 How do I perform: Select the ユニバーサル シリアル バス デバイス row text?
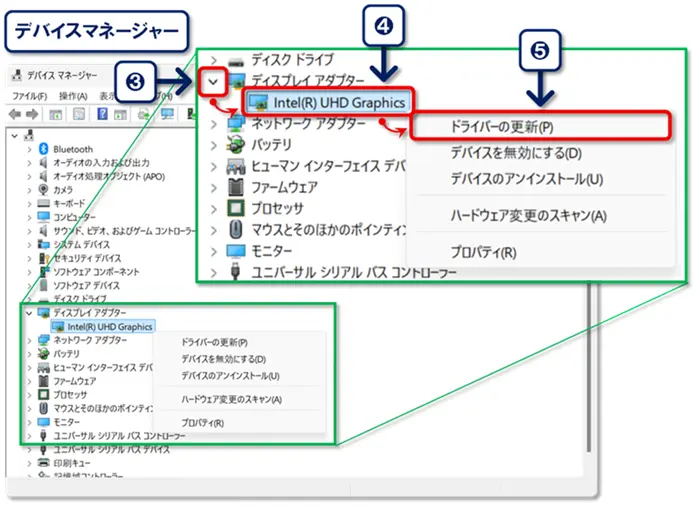click(x=112, y=449)
